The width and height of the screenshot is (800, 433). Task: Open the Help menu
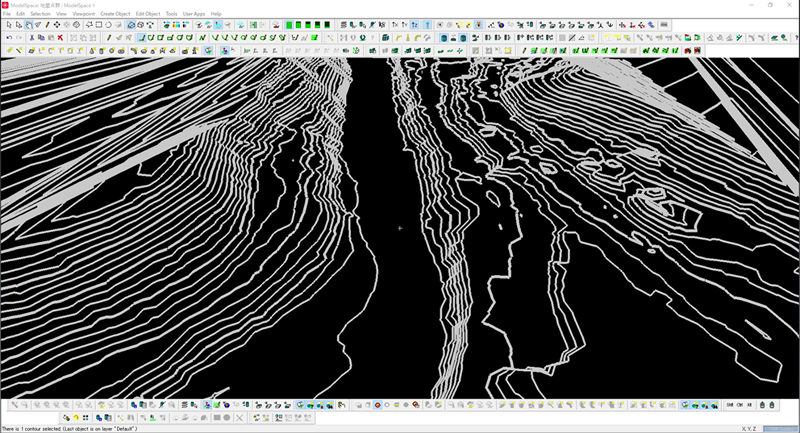click(216, 14)
